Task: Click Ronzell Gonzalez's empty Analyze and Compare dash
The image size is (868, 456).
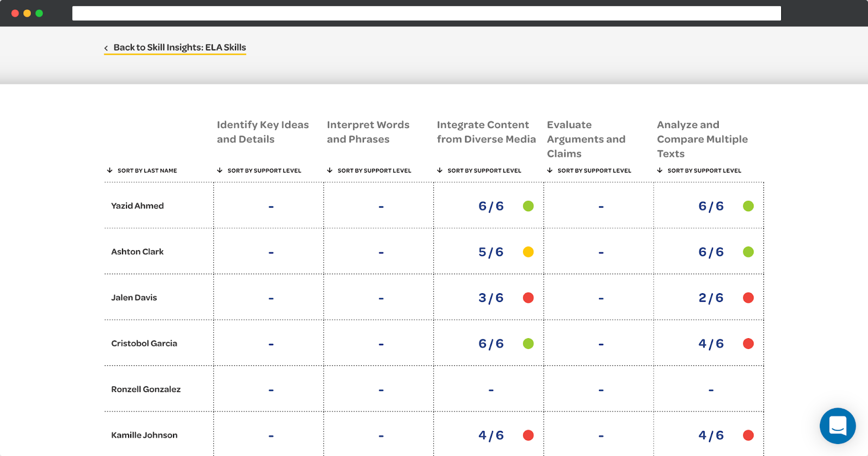Action: (711, 390)
